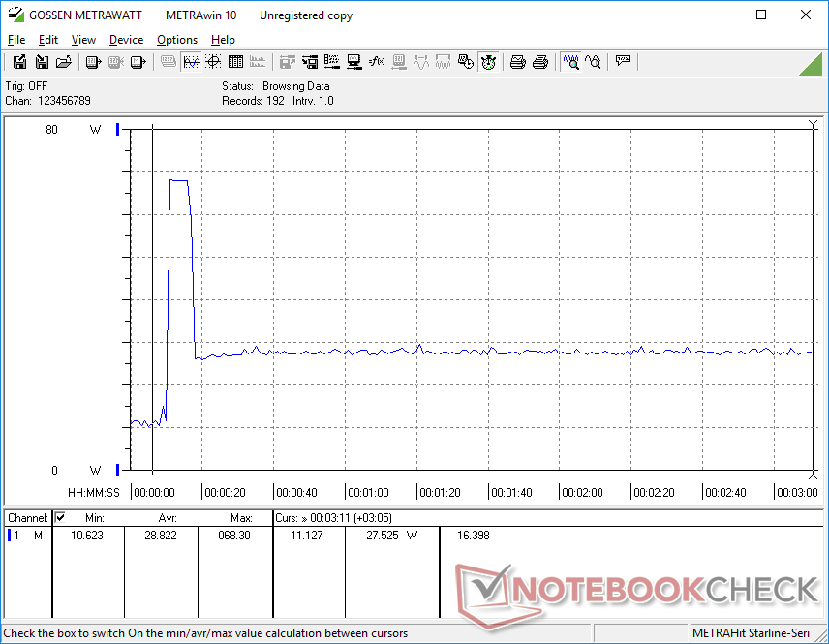The height and width of the screenshot is (644, 829).
Task: Click the printer icon
Action: tap(539, 62)
